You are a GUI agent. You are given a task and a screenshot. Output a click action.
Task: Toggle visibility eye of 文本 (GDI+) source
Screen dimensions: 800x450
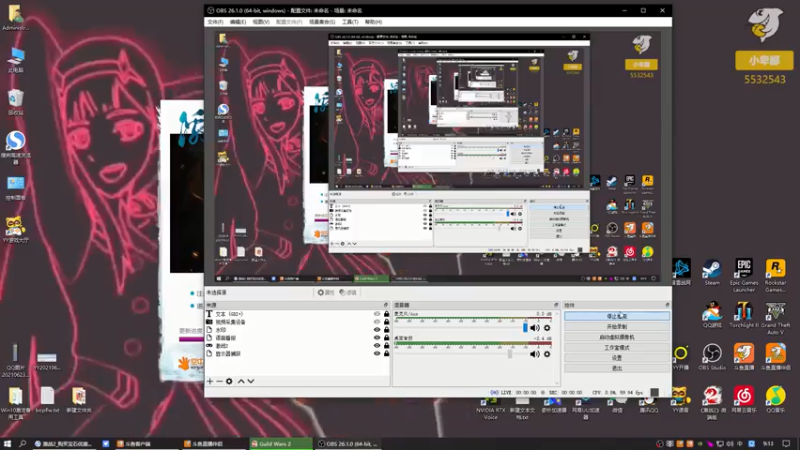click(x=377, y=314)
